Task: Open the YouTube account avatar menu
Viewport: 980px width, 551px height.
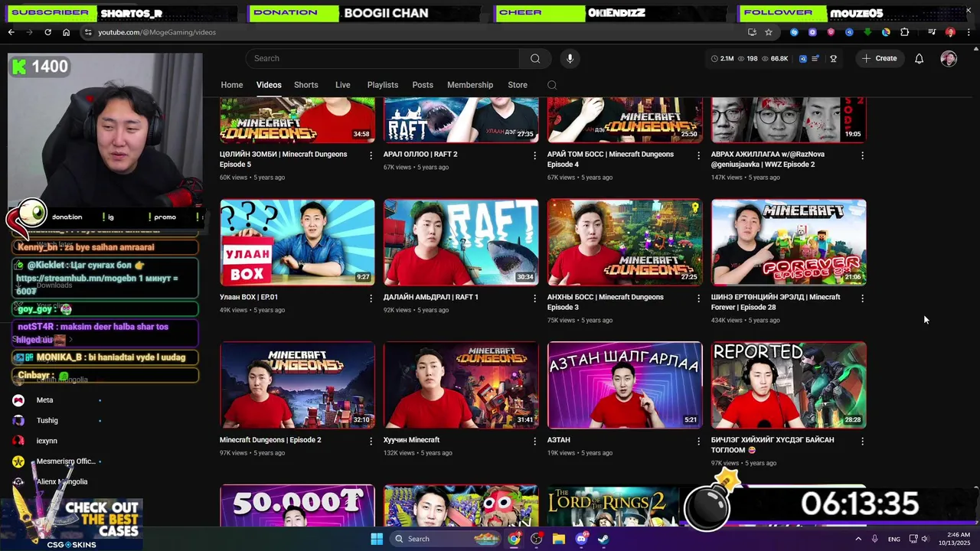Action: point(949,59)
